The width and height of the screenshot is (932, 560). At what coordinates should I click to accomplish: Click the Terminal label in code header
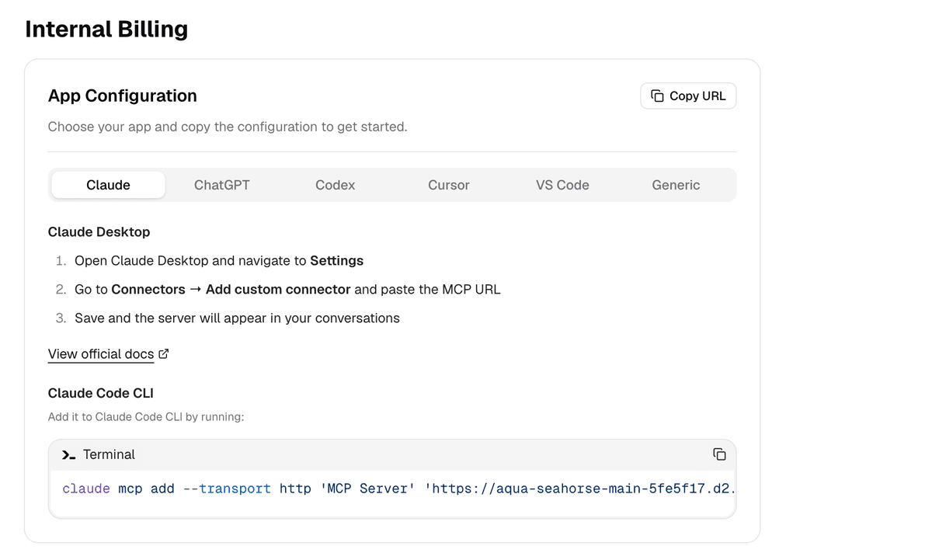tap(109, 455)
